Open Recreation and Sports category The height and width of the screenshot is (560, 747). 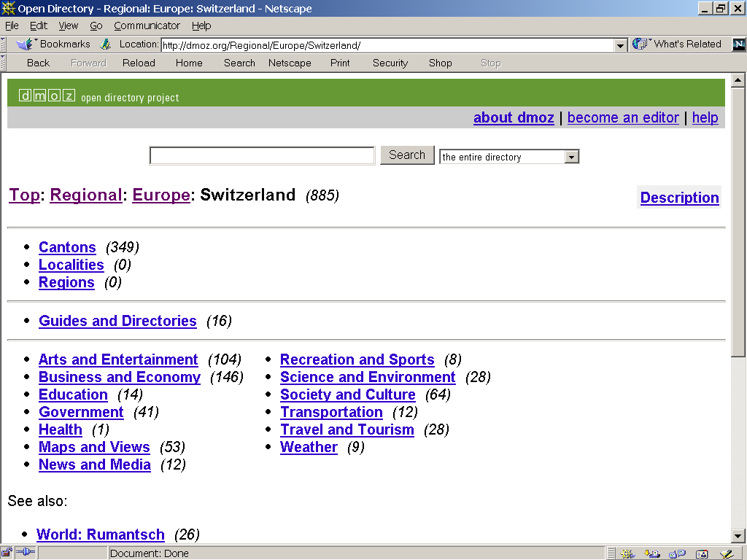pyautogui.click(x=357, y=359)
